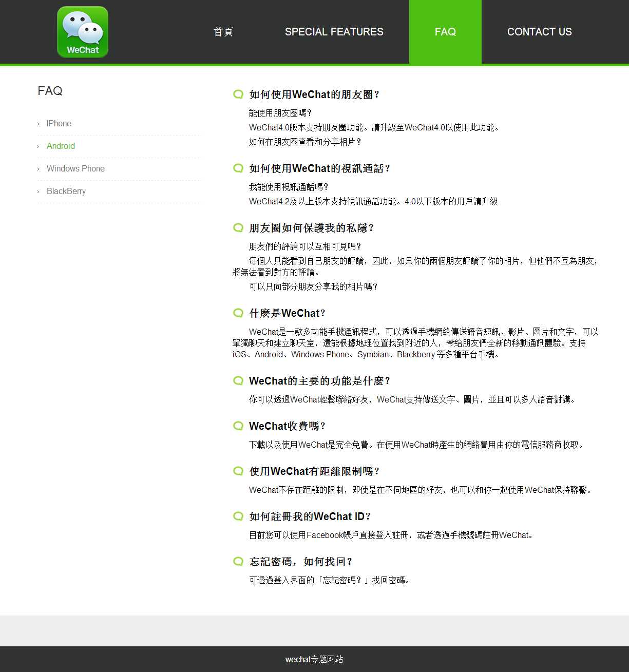Click the bubble icon beside WeChat收費嗎
The width and height of the screenshot is (629, 672).
click(x=238, y=426)
